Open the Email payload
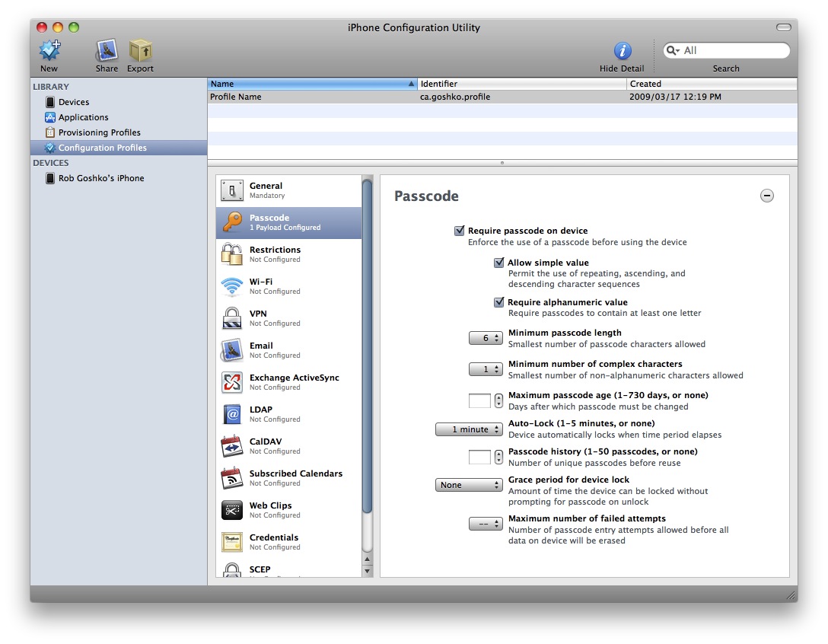 pyautogui.click(x=289, y=350)
